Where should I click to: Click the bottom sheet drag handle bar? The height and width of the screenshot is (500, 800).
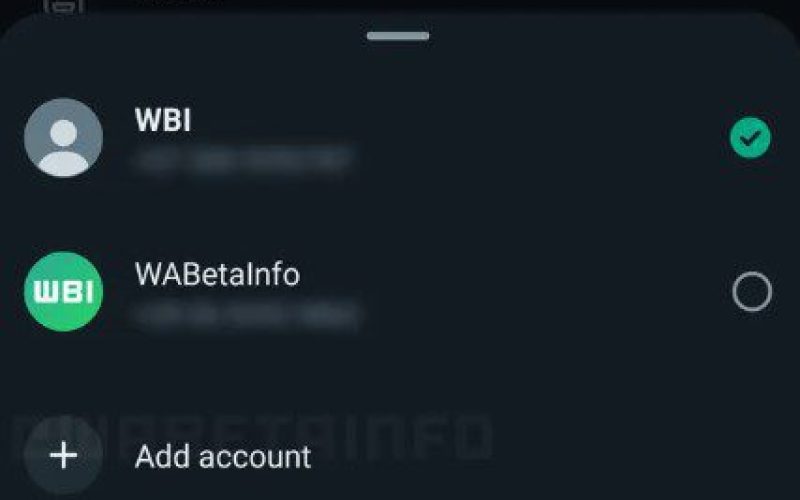(x=398, y=36)
